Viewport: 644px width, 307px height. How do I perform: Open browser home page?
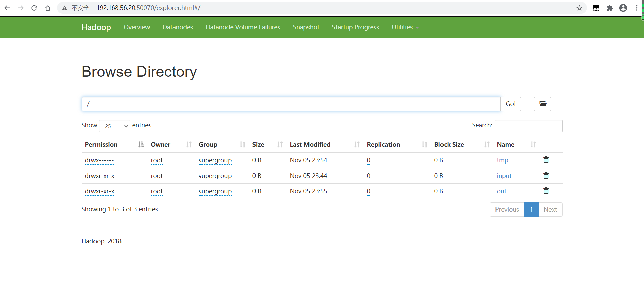[x=48, y=8]
